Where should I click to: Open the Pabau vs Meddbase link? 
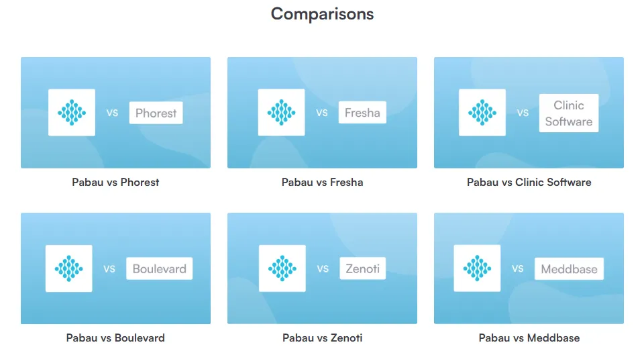[529, 338]
